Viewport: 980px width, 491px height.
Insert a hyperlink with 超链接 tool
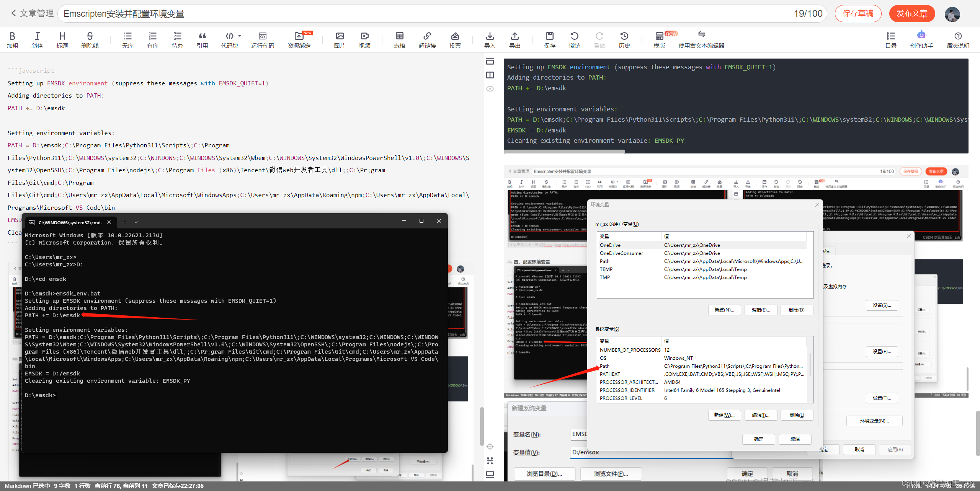click(x=427, y=40)
